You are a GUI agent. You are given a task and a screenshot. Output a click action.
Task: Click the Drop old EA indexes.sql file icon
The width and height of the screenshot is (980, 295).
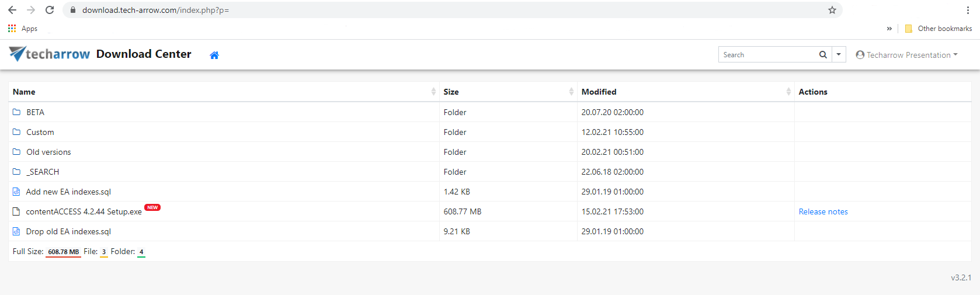point(16,231)
